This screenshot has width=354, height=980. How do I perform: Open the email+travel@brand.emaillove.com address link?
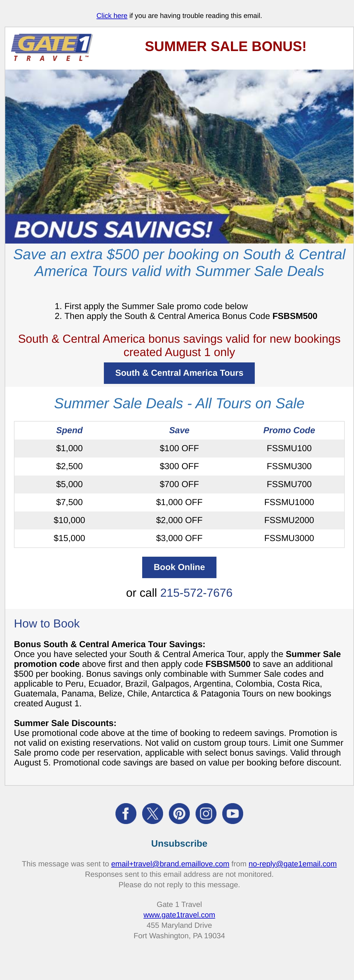[x=170, y=863]
